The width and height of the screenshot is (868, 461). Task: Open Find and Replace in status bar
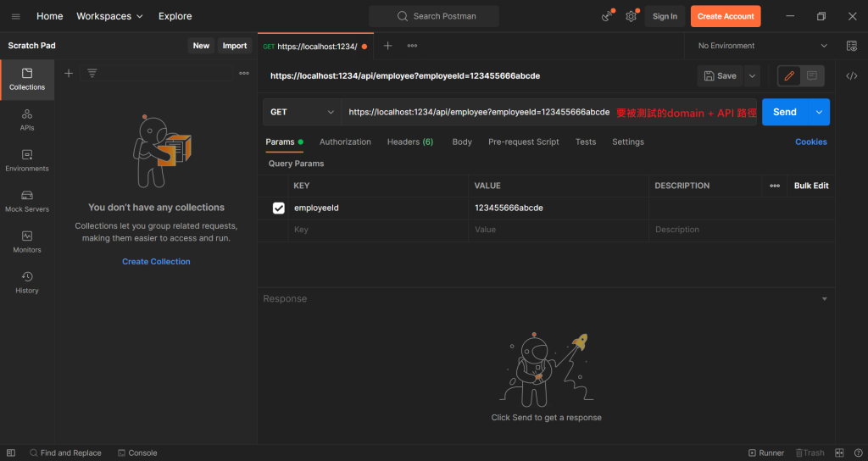[x=65, y=453]
